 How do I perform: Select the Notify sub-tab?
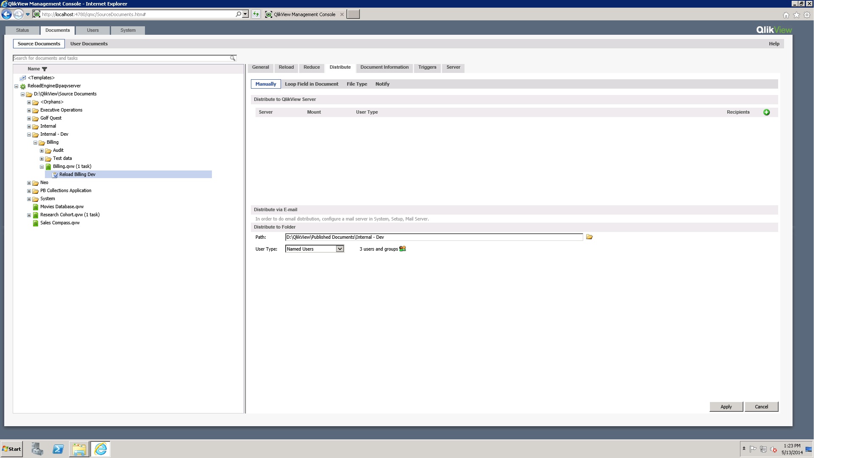pyautogui.click(x=382, y=84)
